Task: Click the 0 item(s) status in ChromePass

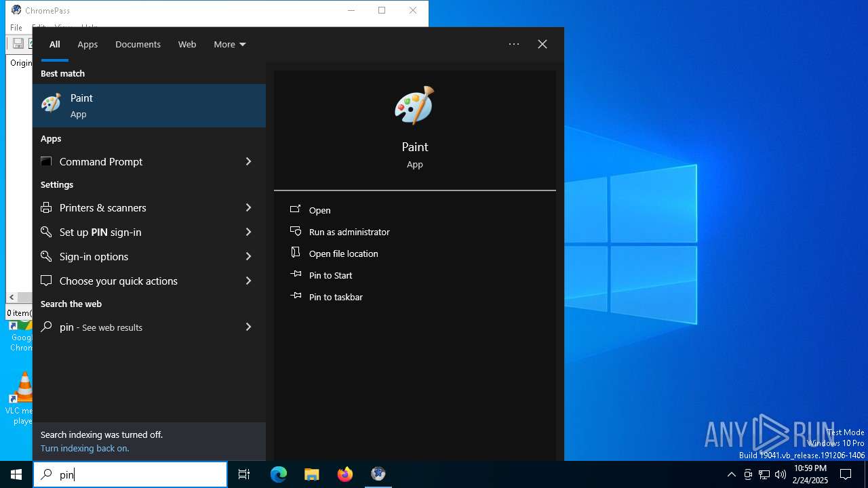Action: [19, 312]
